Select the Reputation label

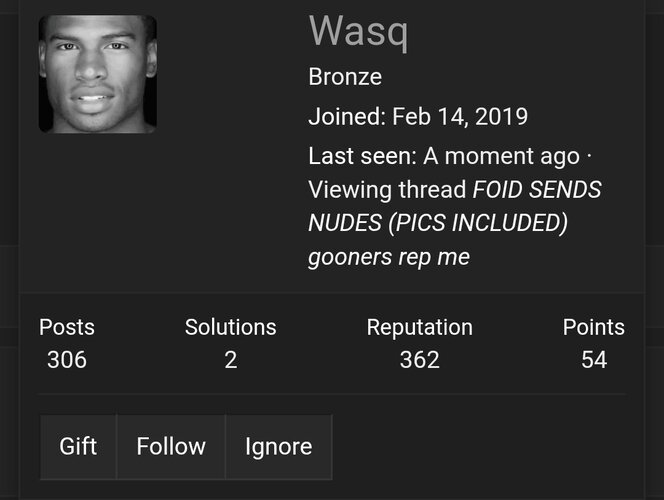(420, 328)
